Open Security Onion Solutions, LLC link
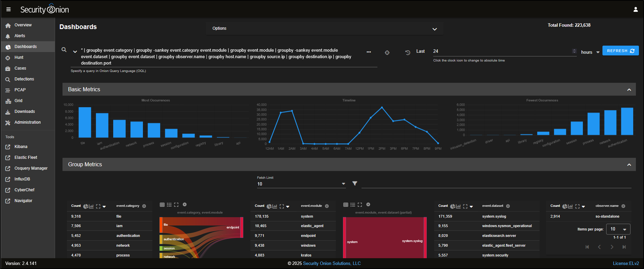Image resolution: width=644 pixels, height=269 pixels. (331, 264)
